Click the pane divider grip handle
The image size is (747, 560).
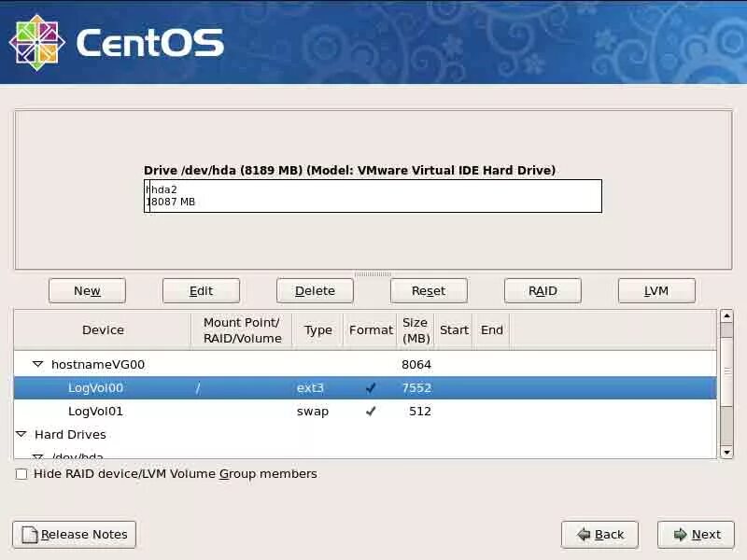(373, 273)
